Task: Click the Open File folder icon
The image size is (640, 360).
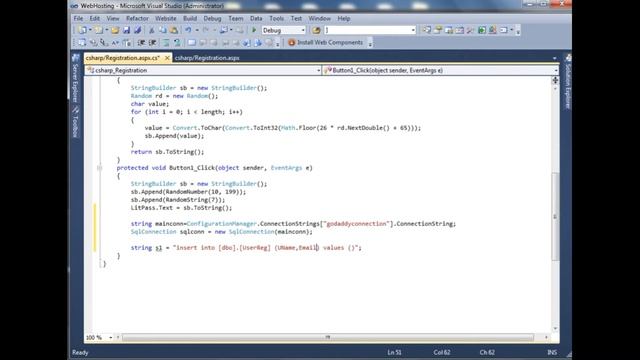Action: point(115,30)
